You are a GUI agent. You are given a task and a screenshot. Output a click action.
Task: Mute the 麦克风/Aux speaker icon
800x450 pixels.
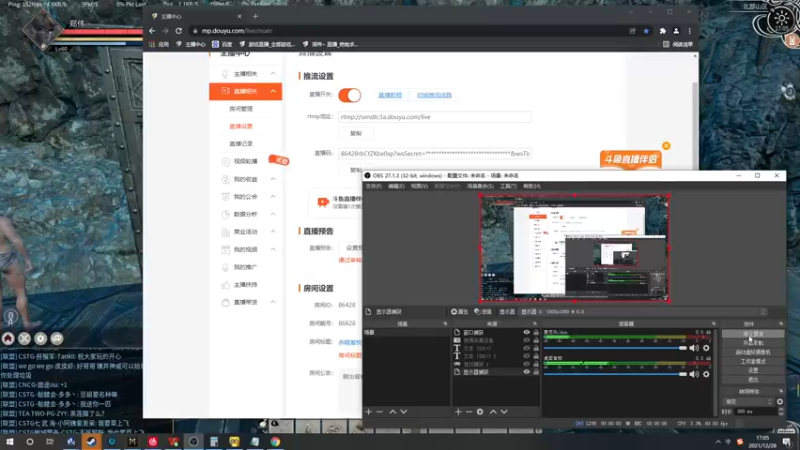[x=694, y=348]
